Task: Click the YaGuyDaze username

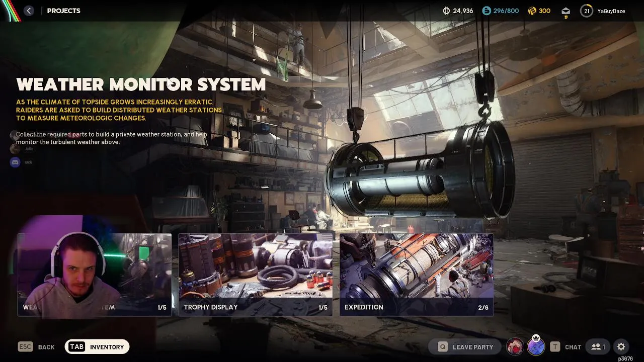Action: pos(611,11)
